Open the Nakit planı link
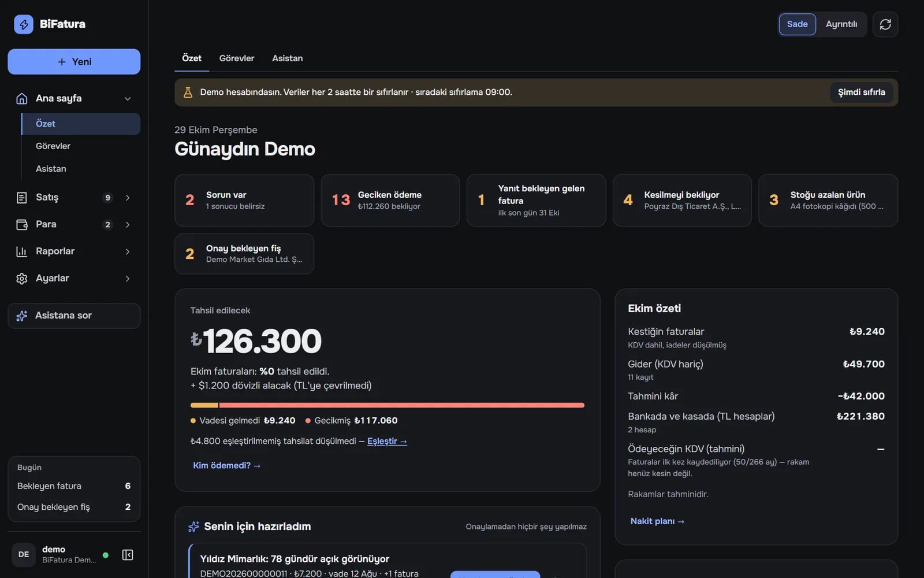 657,521
